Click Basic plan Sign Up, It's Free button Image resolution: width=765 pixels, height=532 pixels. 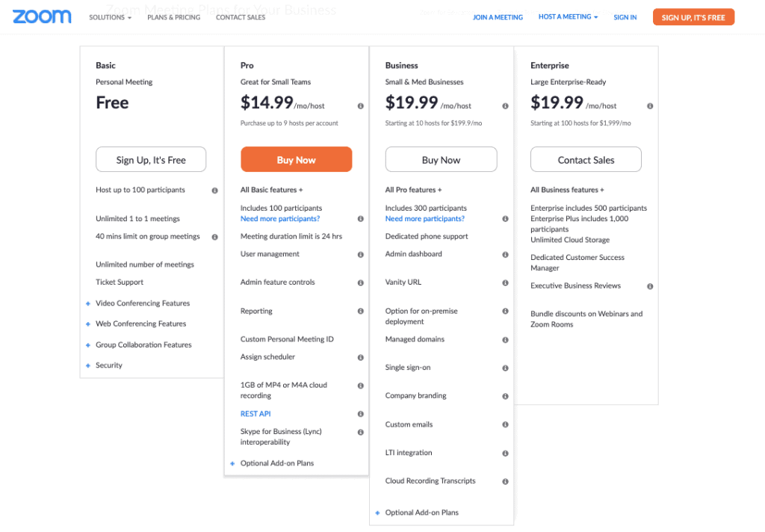(x=151, y=160)
